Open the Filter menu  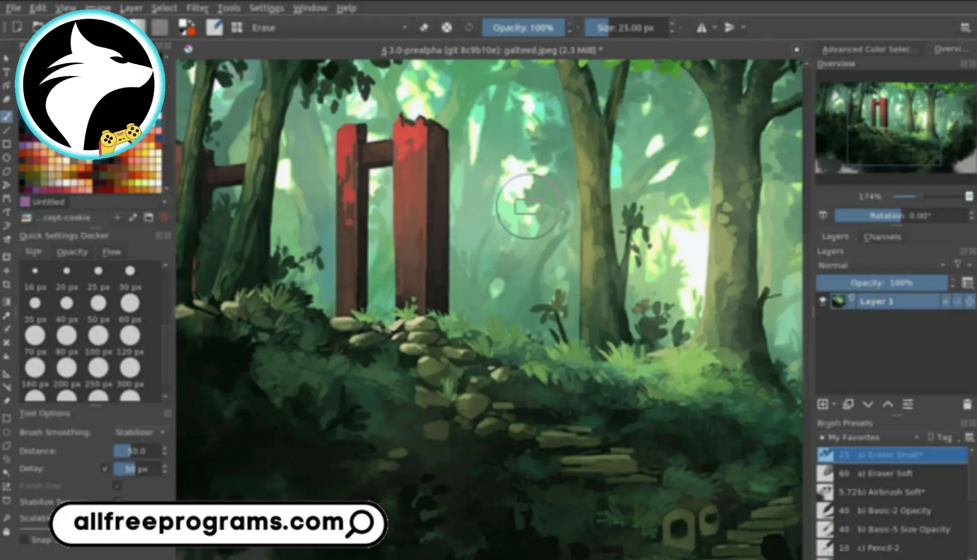(x=197, y=8)
